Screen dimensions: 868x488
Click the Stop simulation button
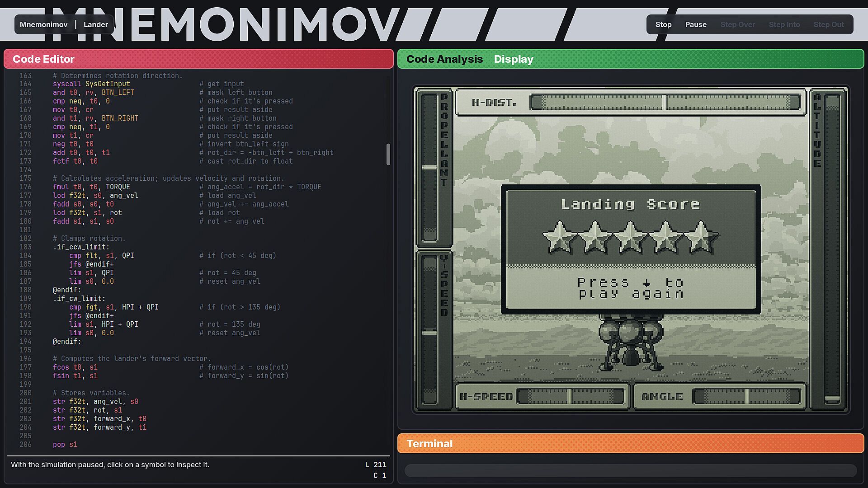[663, 24]
